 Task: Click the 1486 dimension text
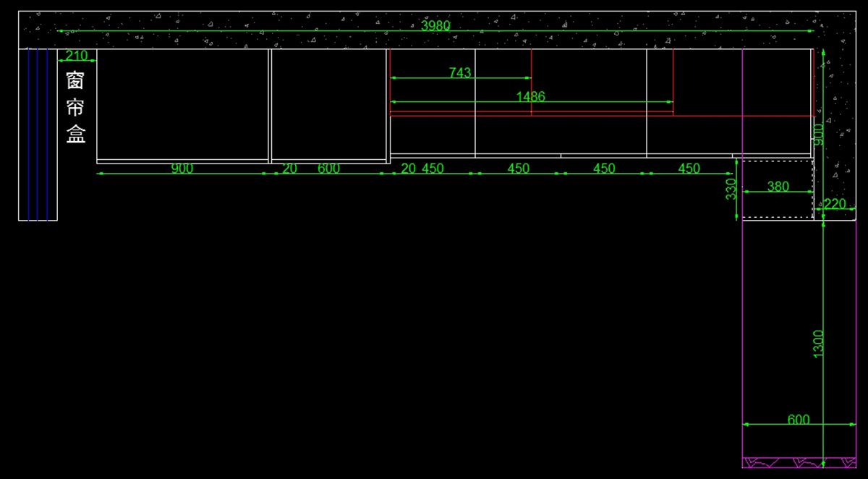530,96
